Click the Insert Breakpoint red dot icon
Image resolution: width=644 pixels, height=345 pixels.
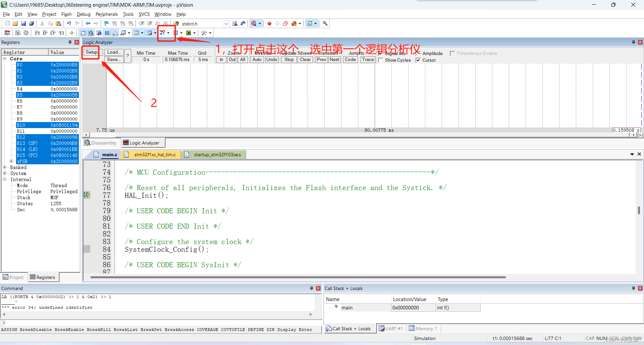tap(269, 23)
